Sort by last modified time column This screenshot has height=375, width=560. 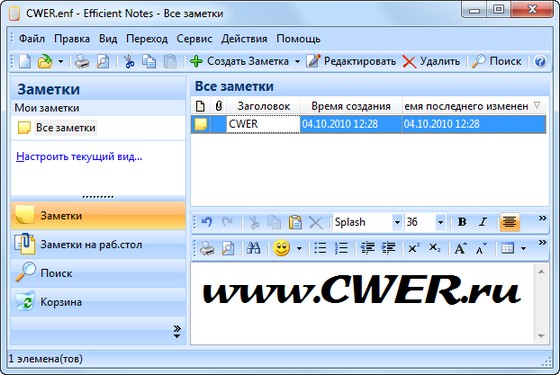tap(474, 106)
